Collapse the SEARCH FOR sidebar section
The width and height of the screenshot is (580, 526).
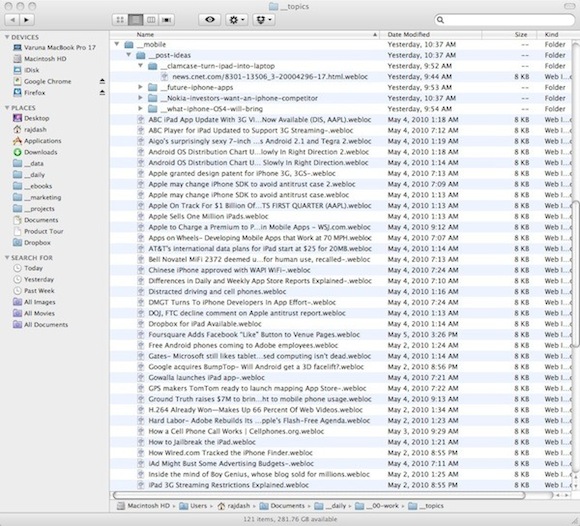7,257
